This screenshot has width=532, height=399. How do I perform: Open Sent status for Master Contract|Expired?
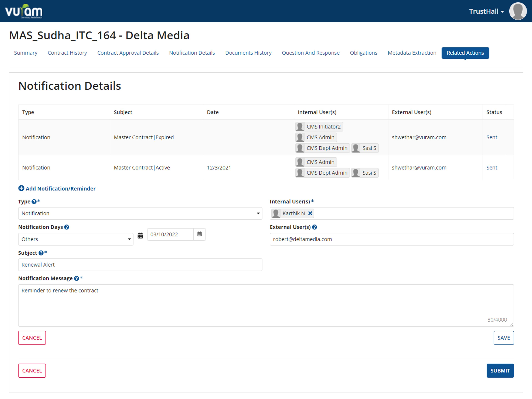(492, 137)
